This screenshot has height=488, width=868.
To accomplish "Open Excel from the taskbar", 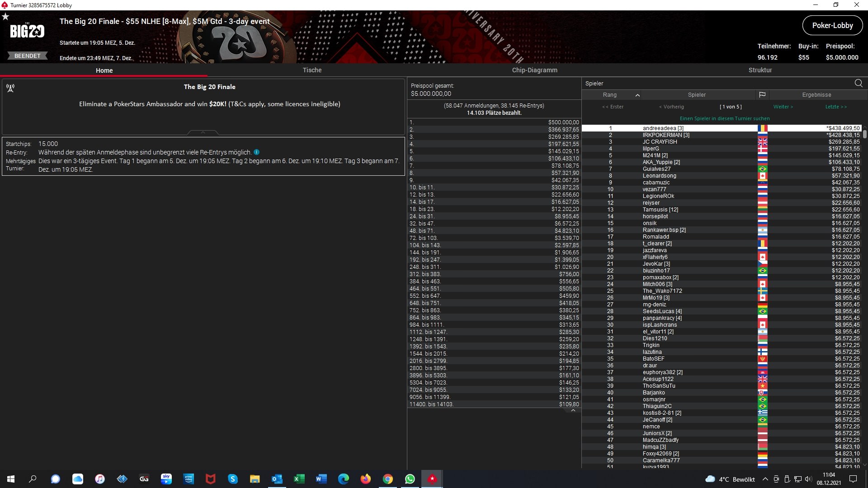I will tap(299, 479).
